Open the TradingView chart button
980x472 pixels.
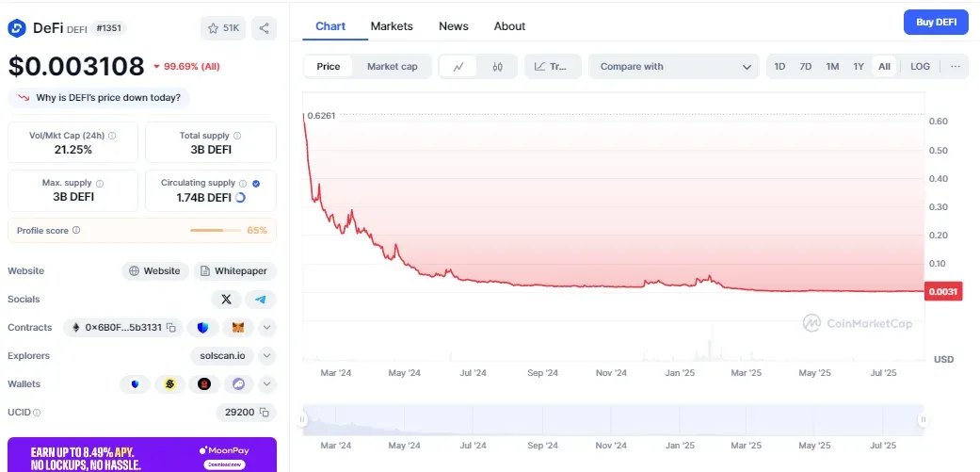(x=554, y=67)
